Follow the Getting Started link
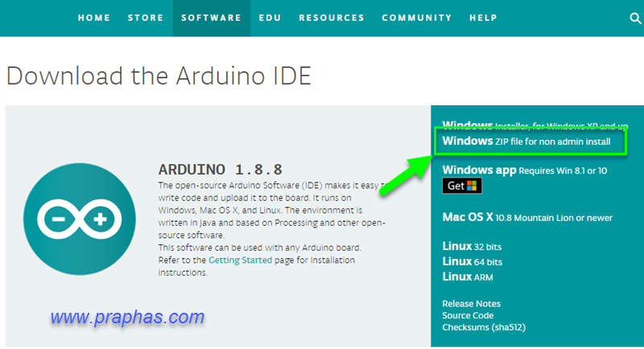This screenshot has width=644, height=349. (240, 260)
